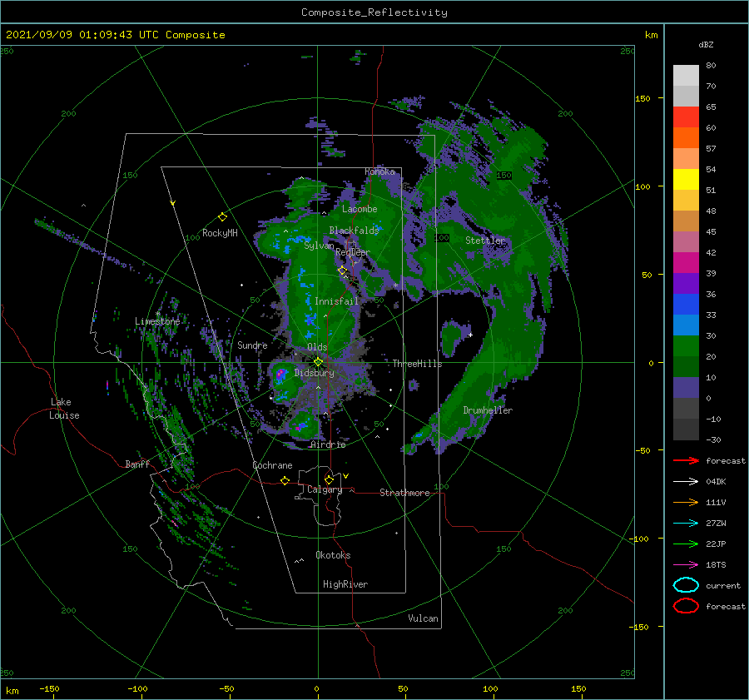Screen dimensions: 749x700
Task: Click the Vulcan town label
Action: [x=424, y=618]
